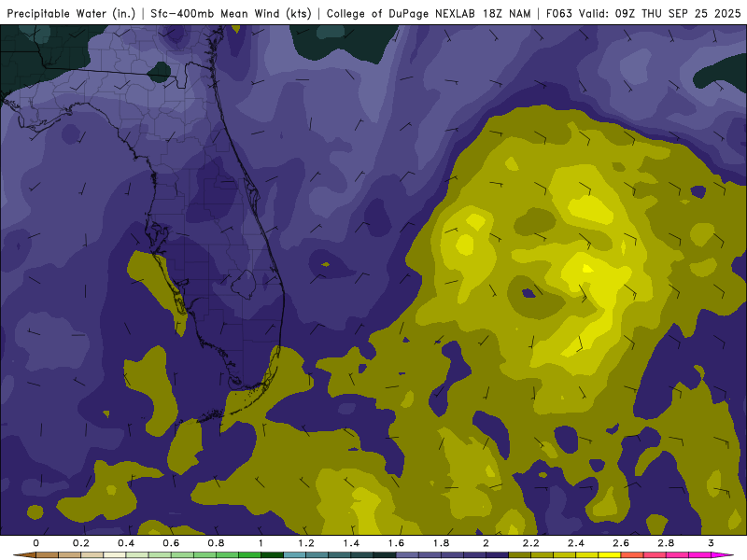Click the '3' legend scale label
This screenshot has width=747, height=560.
[x=712, y=543]
